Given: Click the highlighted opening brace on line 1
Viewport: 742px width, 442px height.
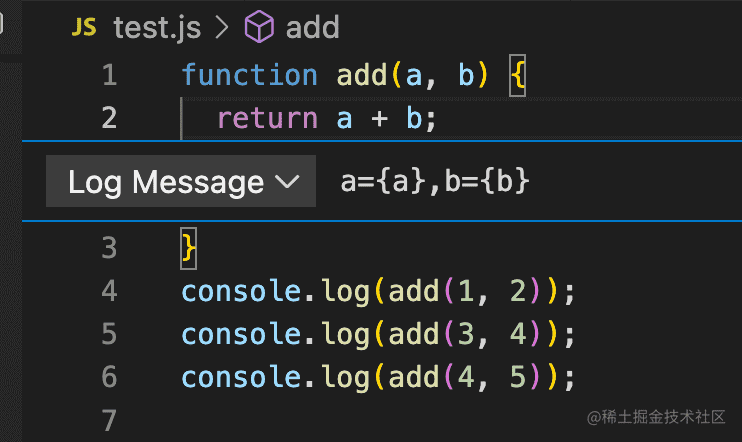Looking at the screenshot, I should [x=517, y=75].
